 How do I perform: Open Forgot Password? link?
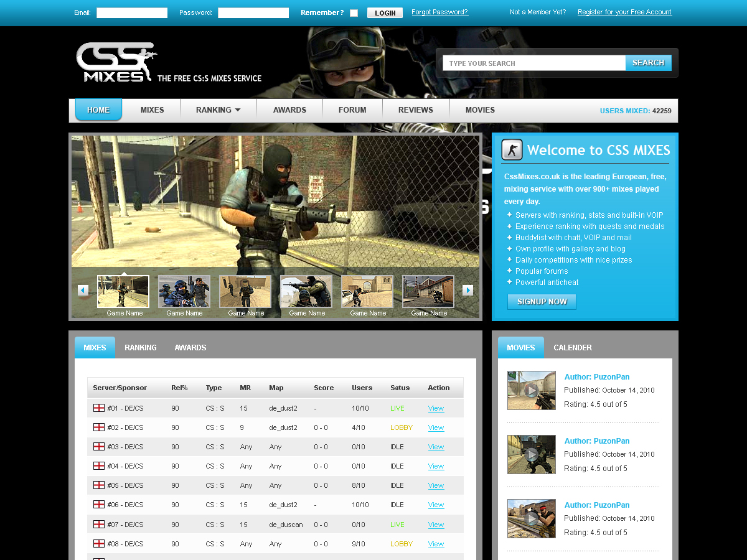(440, 12)
